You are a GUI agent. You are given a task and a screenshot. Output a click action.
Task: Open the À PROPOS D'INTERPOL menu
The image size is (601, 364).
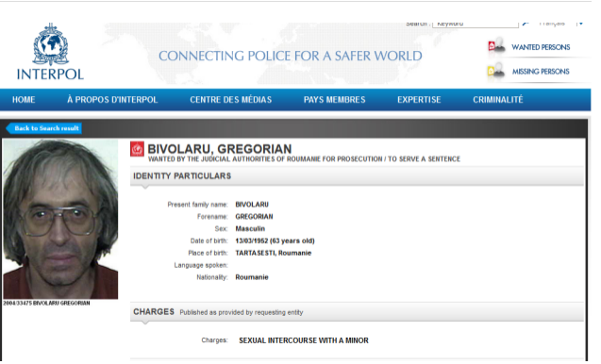pyautogui.click(x=112, y=100)
